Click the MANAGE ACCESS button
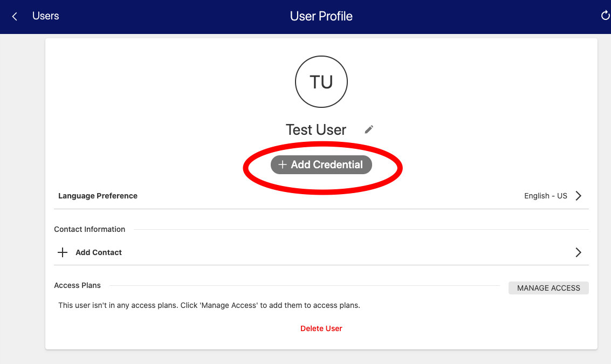This screenshot has height=364, width=611. click(548, 288)
